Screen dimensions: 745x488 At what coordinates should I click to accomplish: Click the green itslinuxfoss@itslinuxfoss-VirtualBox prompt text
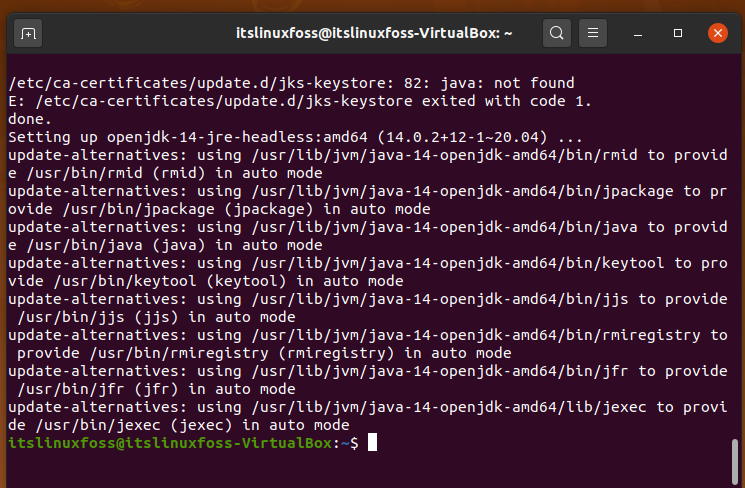[170, 443]
